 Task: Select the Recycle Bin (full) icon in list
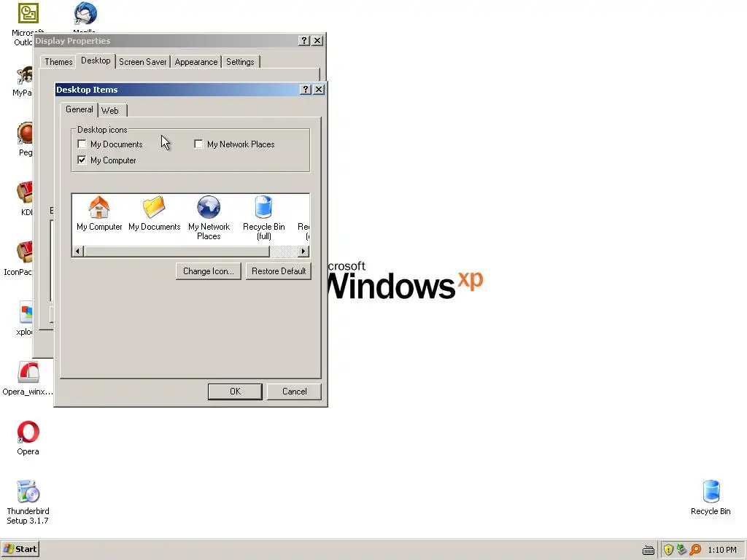coord(263,208)
